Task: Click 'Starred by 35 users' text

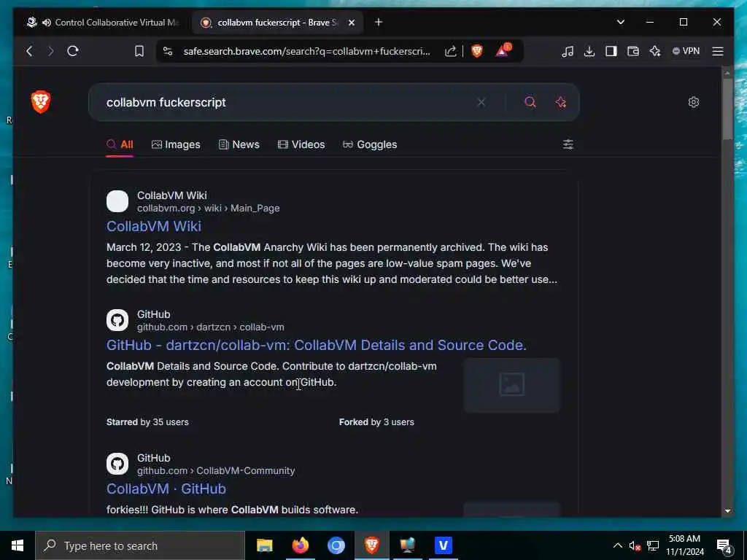Action: point(147,422)
